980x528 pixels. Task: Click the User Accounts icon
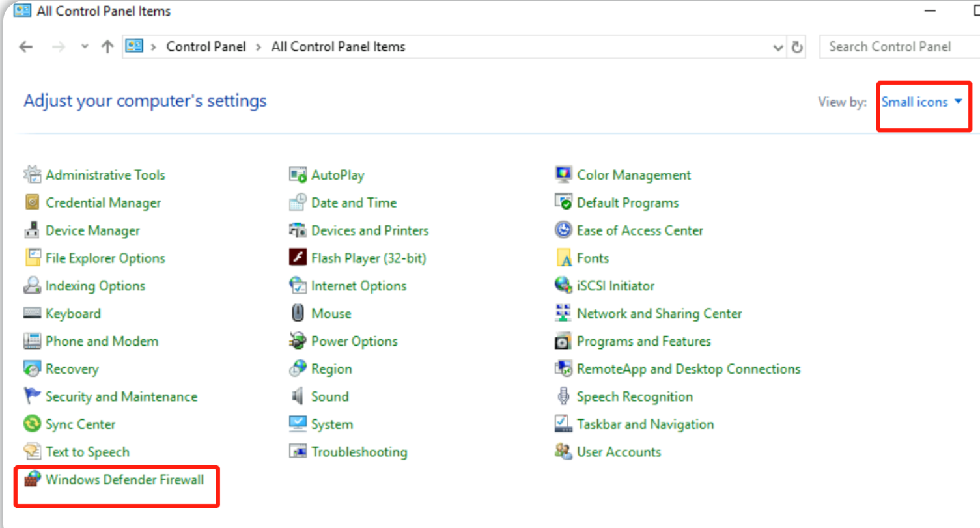(x=563, y=452)
